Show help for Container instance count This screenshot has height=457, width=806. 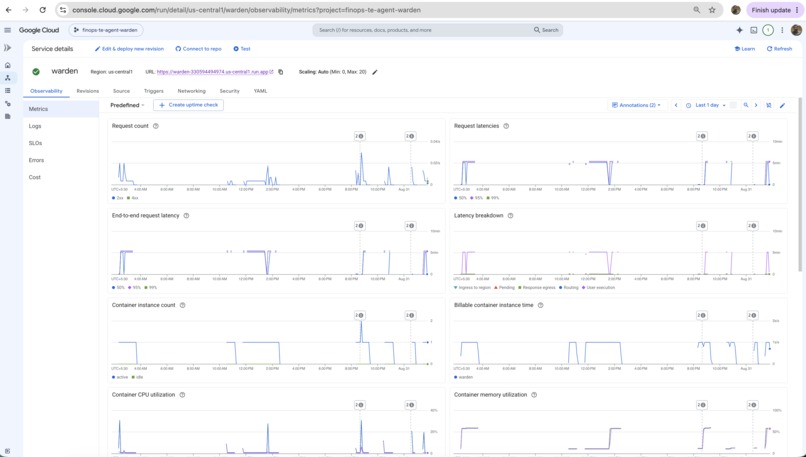(182, 305)
